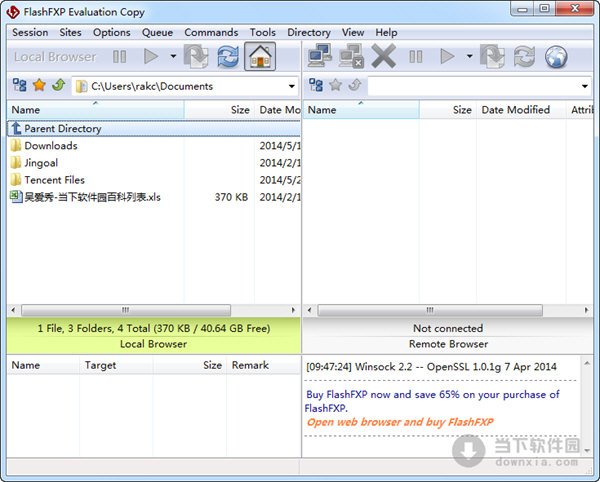The height and width of the screenshot is (482, 600).
Task: Sort remote list by Date Modified column
Action: point(521,110)
